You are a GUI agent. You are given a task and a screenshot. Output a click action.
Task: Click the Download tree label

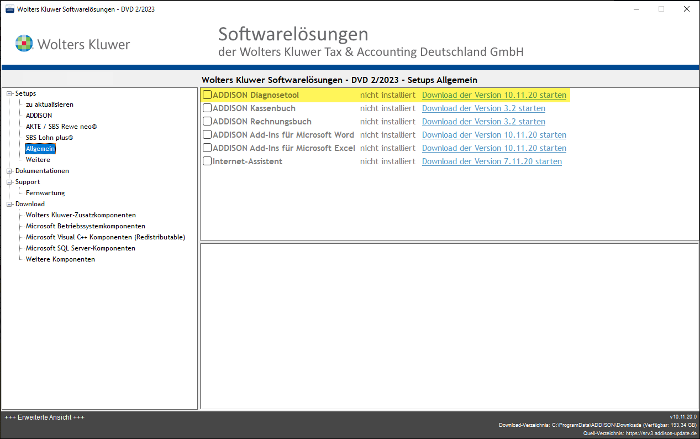[x=30, y=204]
